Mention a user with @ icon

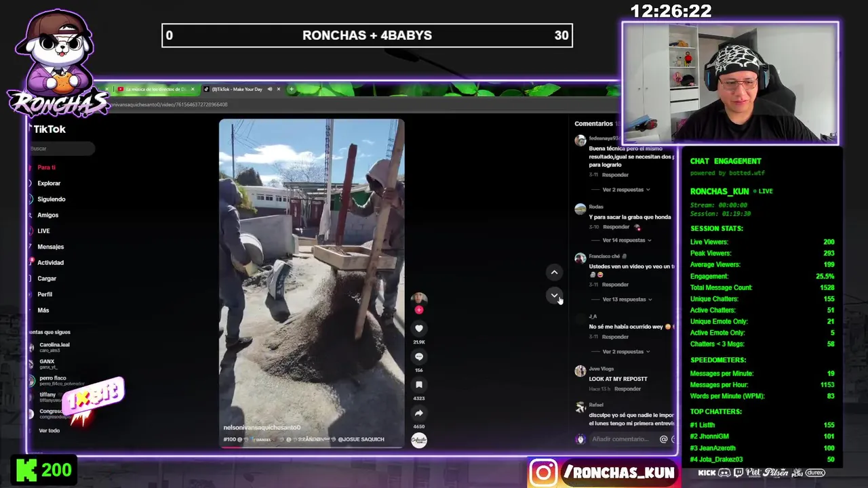(663, 439)
